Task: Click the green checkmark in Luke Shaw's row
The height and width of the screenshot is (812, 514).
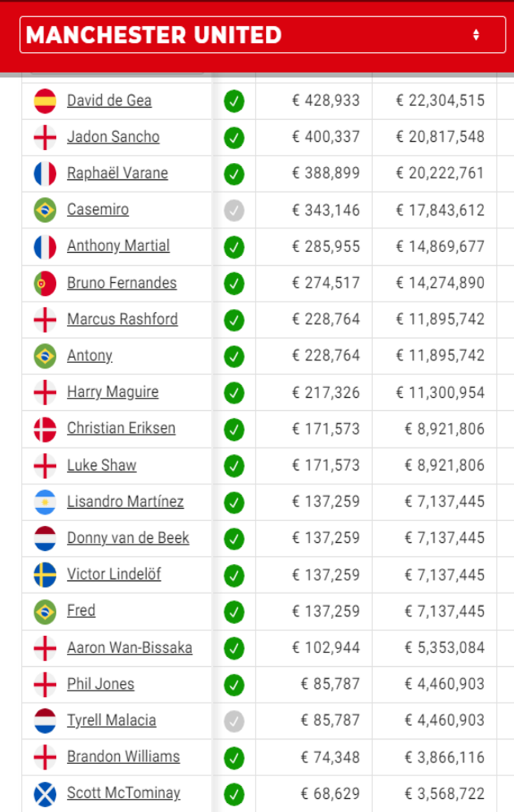Action: click(x=234, y=466)
